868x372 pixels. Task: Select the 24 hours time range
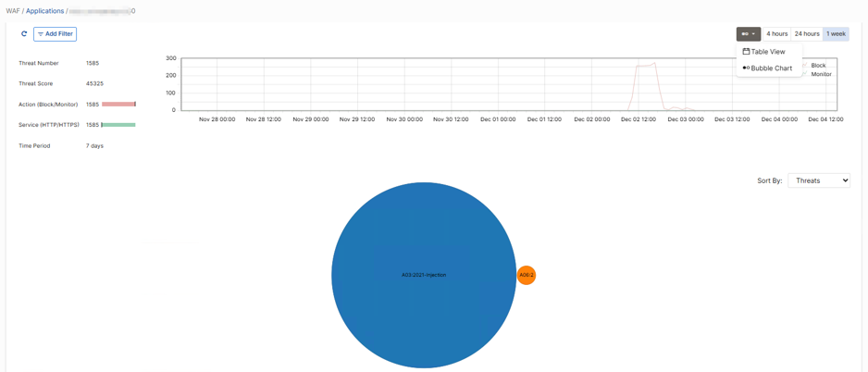[807, 33]
